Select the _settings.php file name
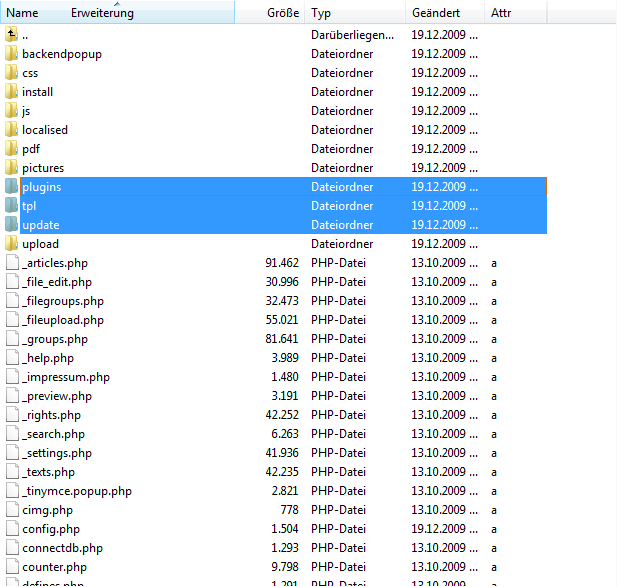617x587 pixels. point(59,453)
